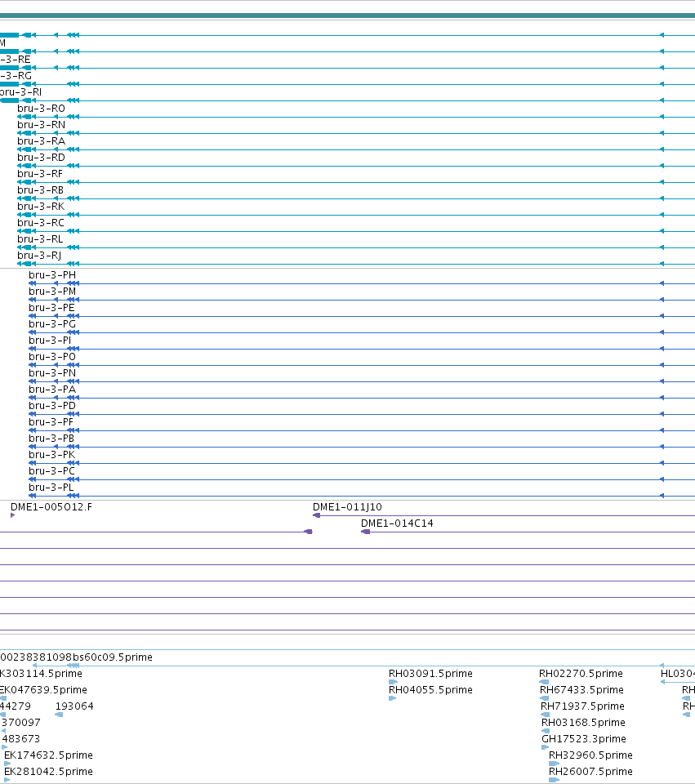The image size is (695, 784).
Task: Open the DME1-005O12.F clone label
Action: point(51,507)
